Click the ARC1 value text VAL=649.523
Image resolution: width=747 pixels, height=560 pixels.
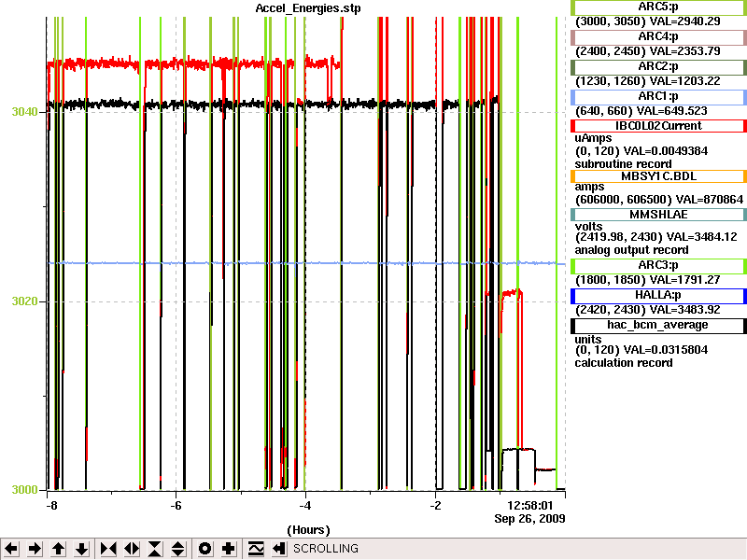(x=673, y=111)
